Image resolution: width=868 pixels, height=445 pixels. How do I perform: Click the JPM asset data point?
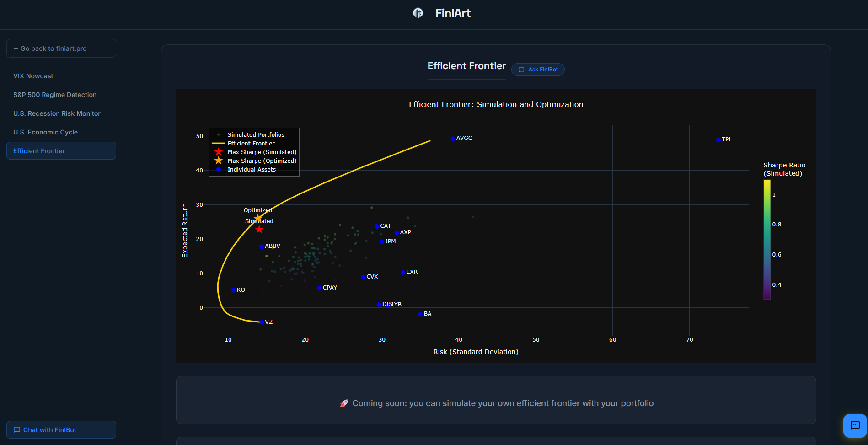point(382,241)
